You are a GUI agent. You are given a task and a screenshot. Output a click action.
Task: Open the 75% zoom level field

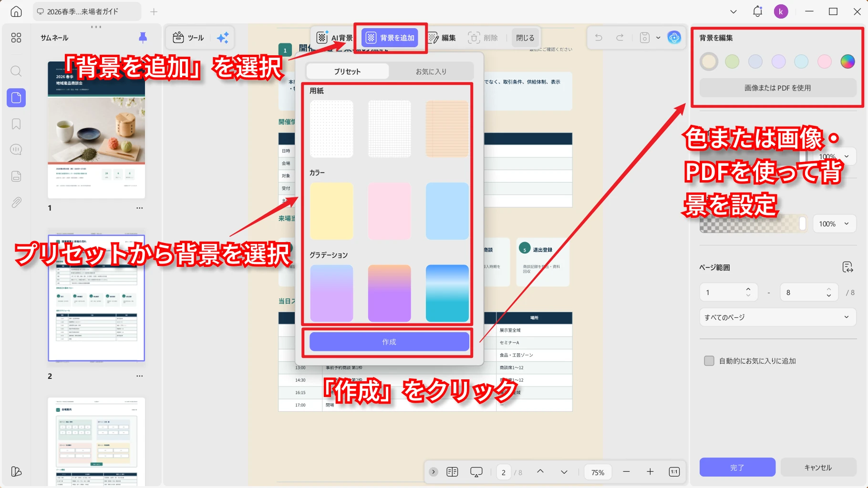point(598,472)
